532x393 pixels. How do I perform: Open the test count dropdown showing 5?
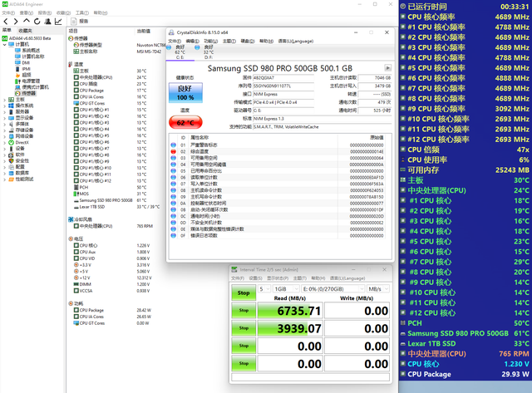coord(264,289)
